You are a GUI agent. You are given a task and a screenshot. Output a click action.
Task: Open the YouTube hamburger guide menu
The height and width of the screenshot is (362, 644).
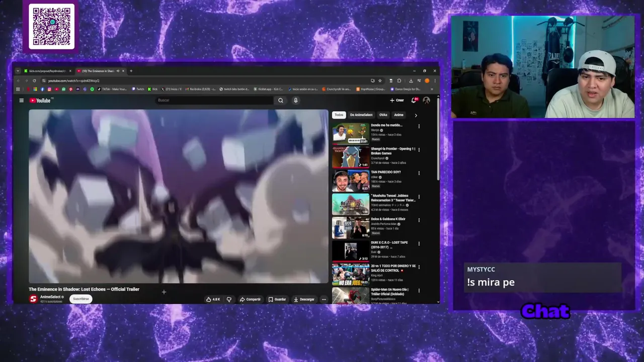pos(21,101)
